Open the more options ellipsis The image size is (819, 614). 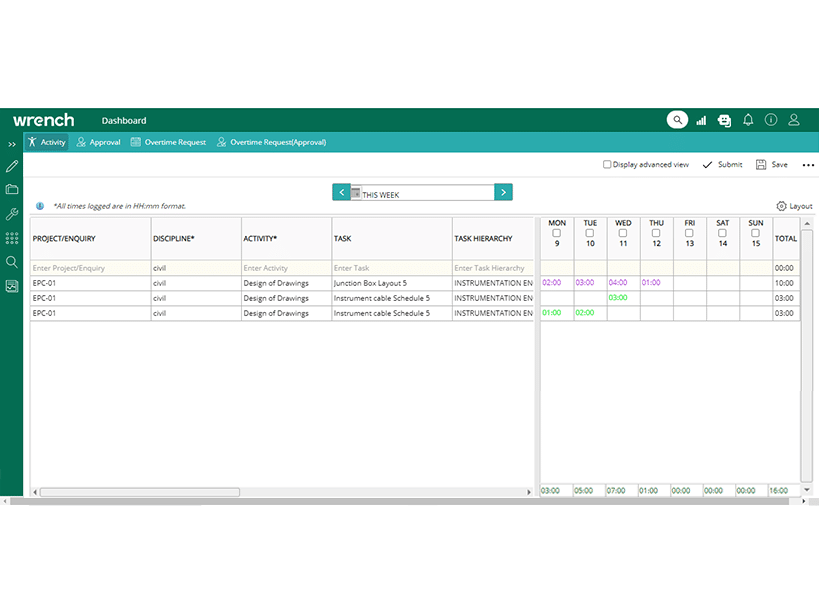tap(808, 165)
